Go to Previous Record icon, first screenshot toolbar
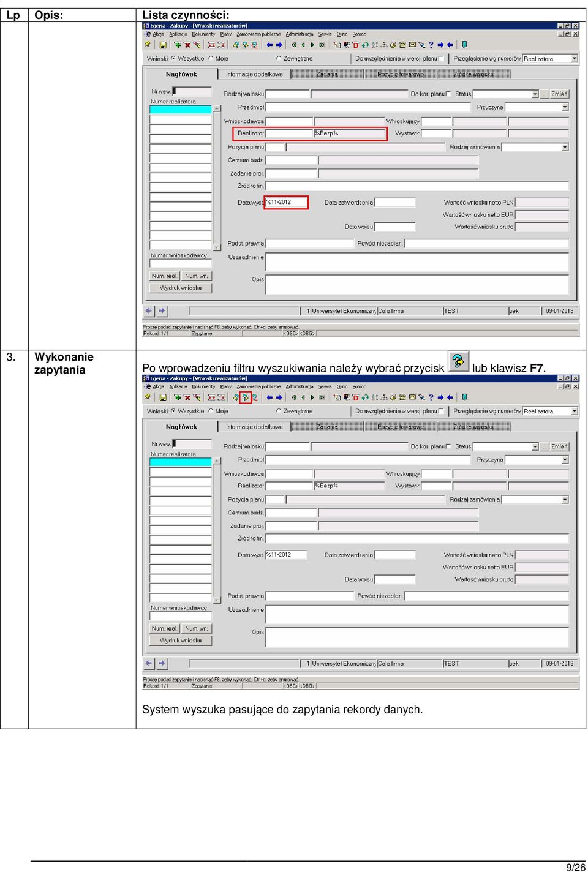The width and height of the screenshot is (588, 872). click(x=303, y=45)
